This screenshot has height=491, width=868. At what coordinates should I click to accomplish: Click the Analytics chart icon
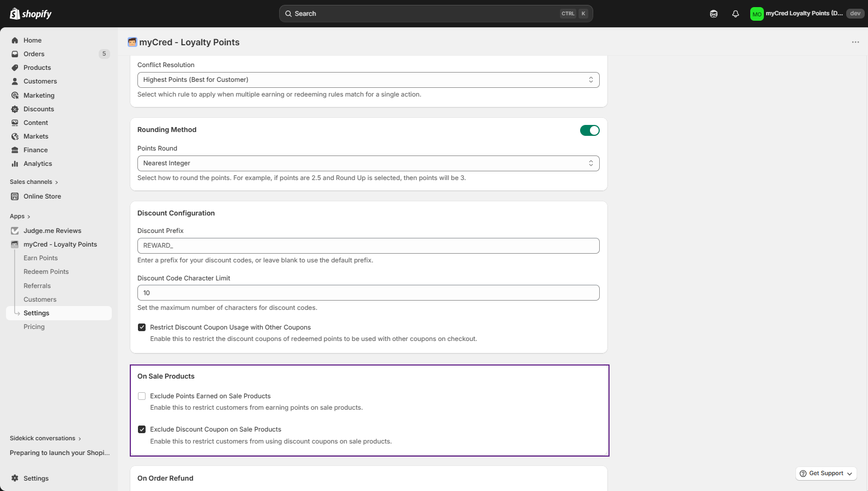pyautogui.click(x=15, y=164)
